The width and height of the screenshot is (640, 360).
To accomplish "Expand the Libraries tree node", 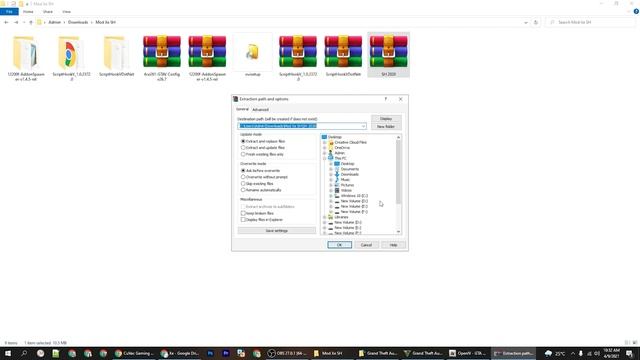I will point(325,217).
